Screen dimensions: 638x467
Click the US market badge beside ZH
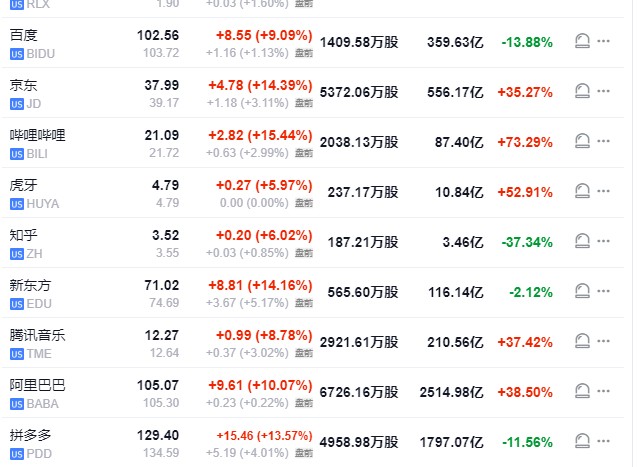(x=16, y=254)
